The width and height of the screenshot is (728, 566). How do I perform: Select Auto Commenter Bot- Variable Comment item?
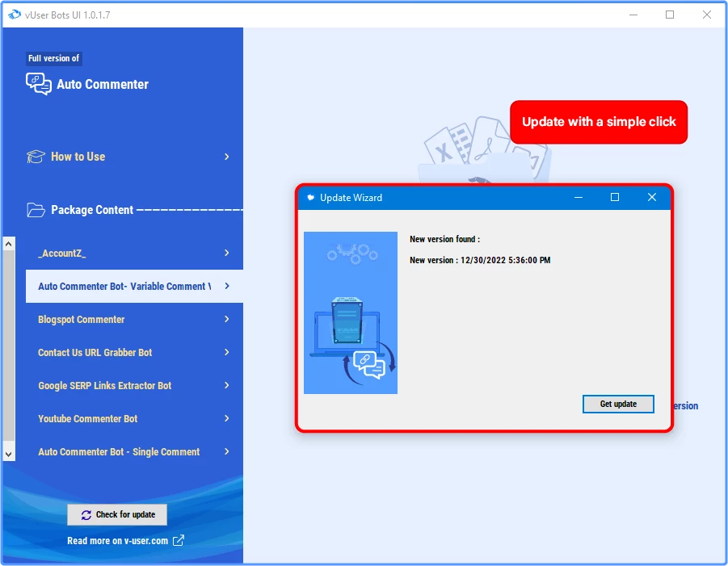click(134, 287)
